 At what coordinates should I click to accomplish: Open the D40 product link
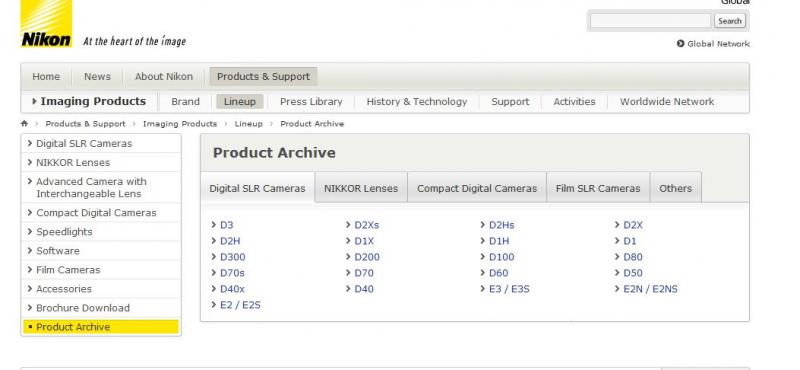point(364,289)
